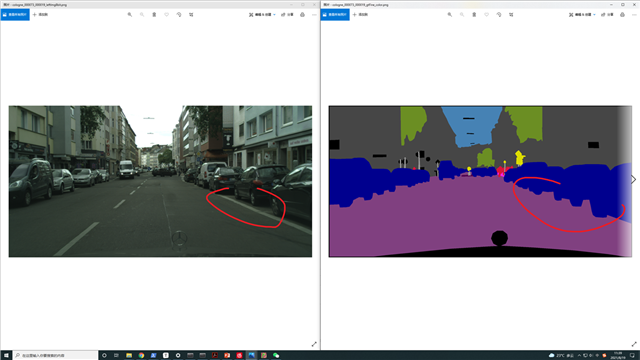Screen dimensions: 640x360
Task: Click the segmentation map in right window
Action: tap(480, 181)
